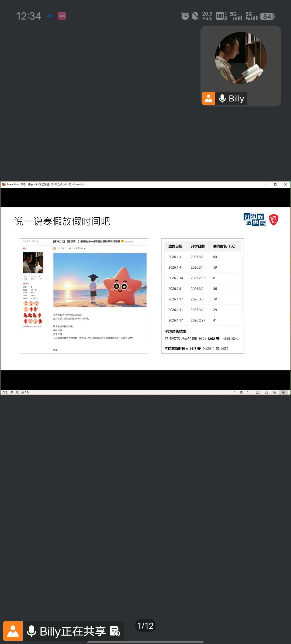Switch to Slide Sorter view icon
Viewport: 291px width, 644px height.
(266, 392)
